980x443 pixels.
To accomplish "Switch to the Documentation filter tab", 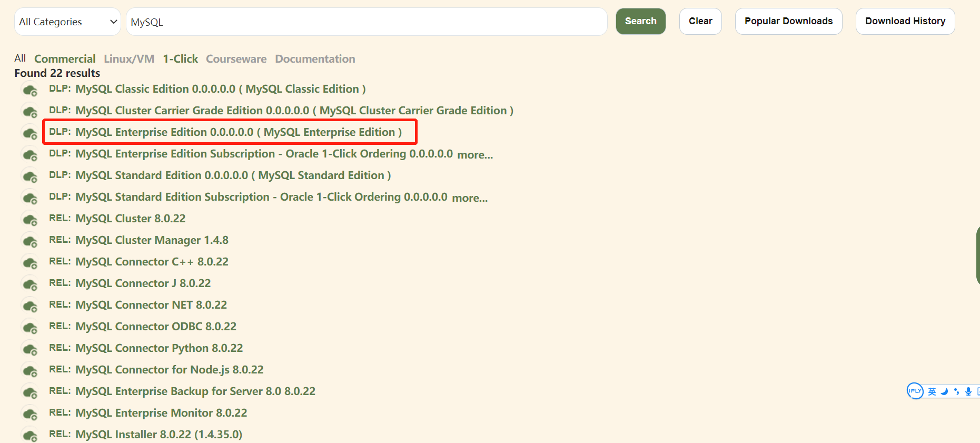I will (x=315, y=59).
